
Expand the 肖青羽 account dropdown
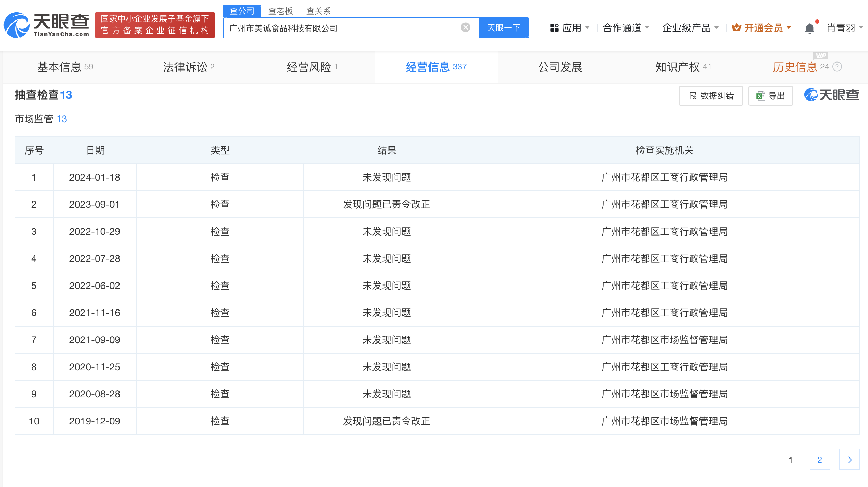pos(847,28)
